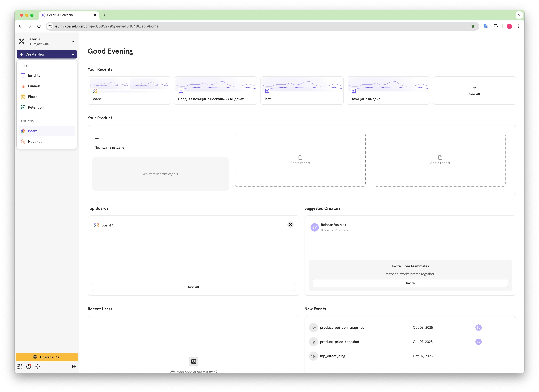Click the first Add a report placeholder

300,160
